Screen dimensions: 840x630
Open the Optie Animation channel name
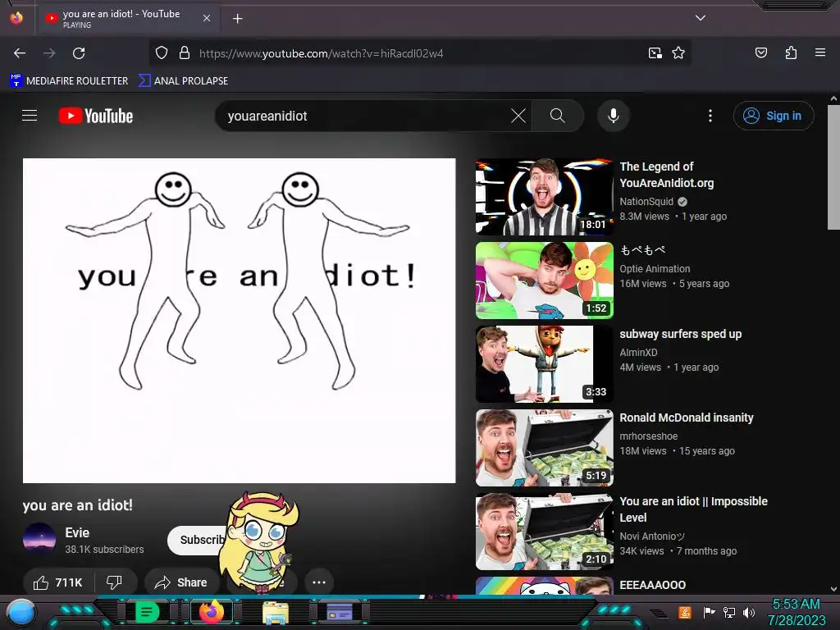[x=655, y=269]
